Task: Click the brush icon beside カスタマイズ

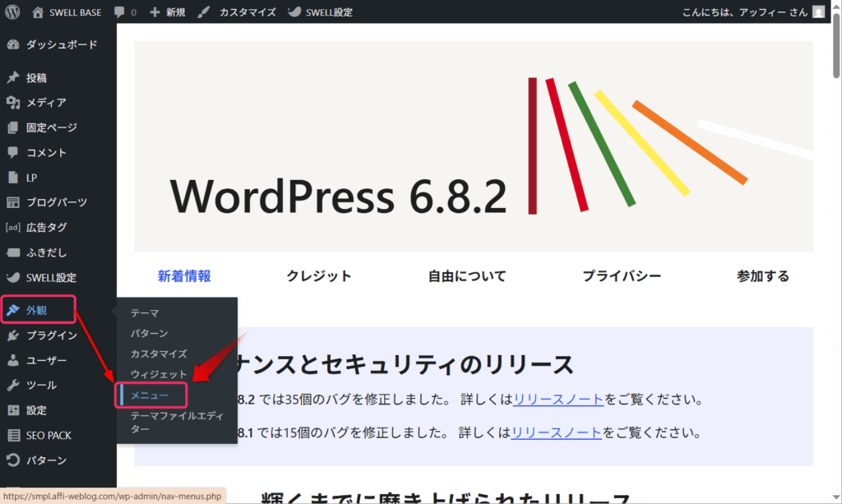Action: (x=204, y=12)
